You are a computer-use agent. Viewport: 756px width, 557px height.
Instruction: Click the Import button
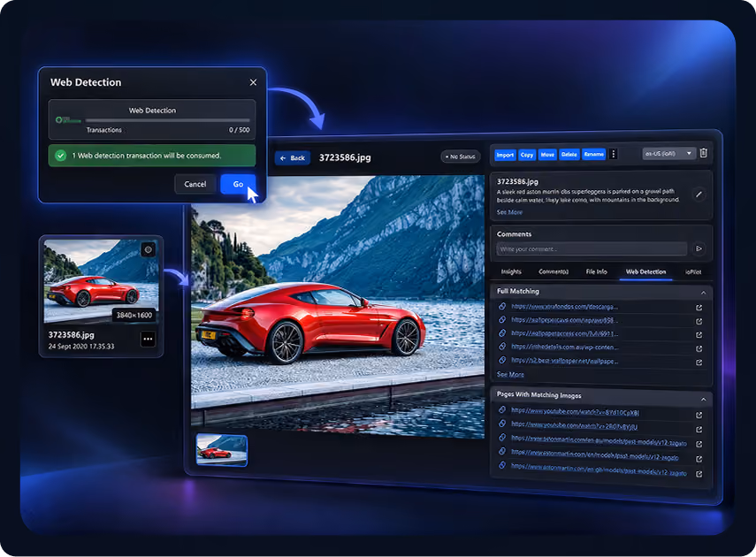click(505, 155)
